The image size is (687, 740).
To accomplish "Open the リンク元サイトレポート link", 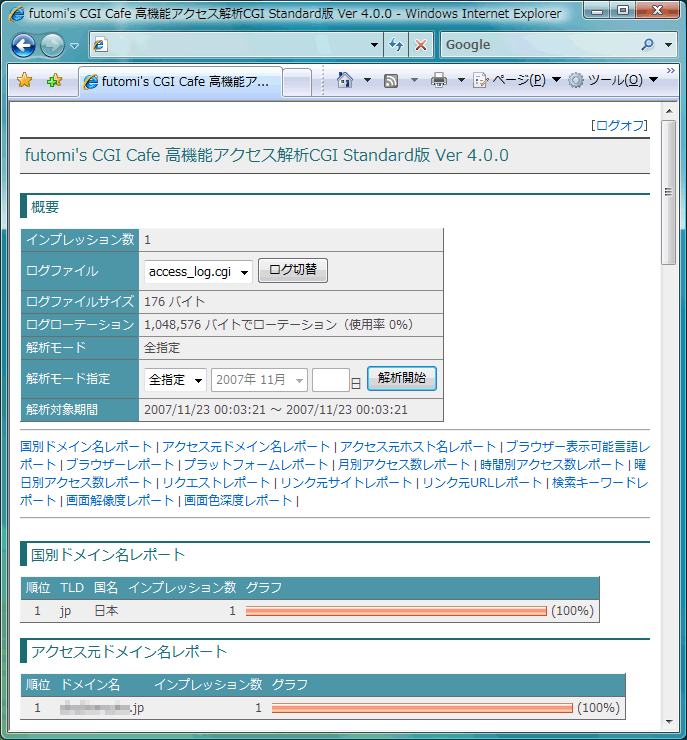I will 346,482.
